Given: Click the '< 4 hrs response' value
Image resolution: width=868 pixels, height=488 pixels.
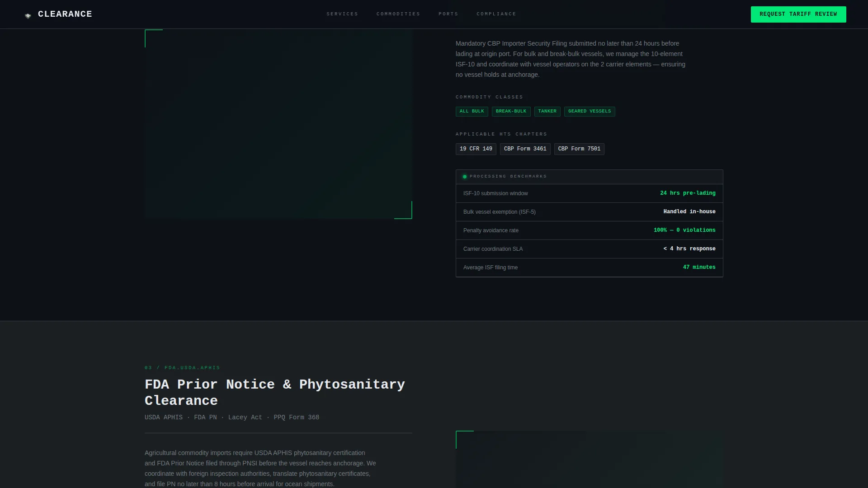Looking at the screenshot, I should (689, 249).
